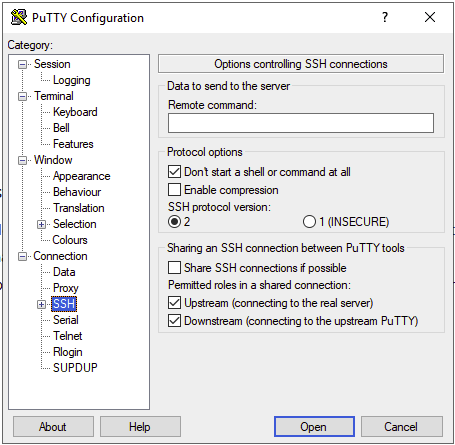The image size is (455, 445).
Task: Open SUPDUP settings
Action: click(x=75, y=368)
